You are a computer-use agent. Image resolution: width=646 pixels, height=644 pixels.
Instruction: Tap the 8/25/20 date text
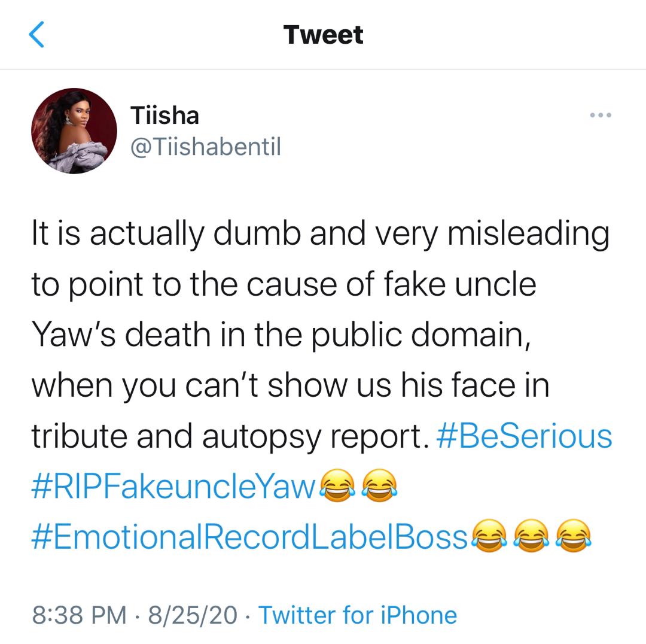[x=193, y=615]
